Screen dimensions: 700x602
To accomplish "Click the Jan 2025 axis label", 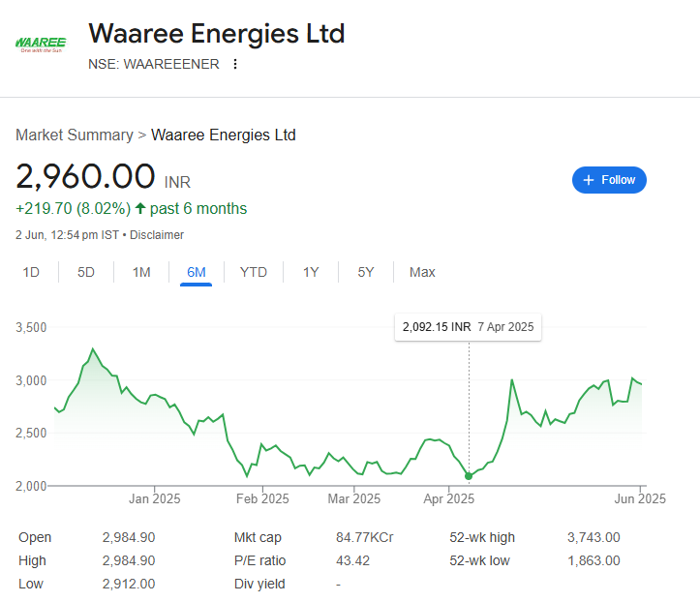I will click(x=155, y=498).
